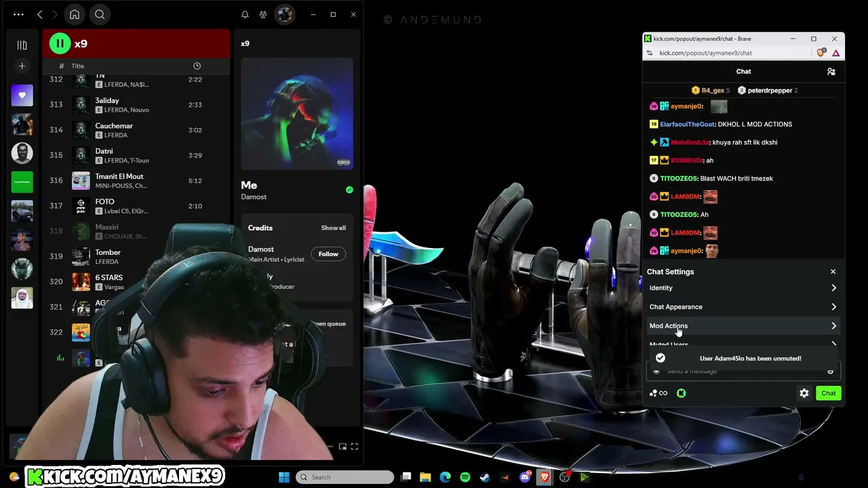Open the song title Me

(x=249, y=185)
